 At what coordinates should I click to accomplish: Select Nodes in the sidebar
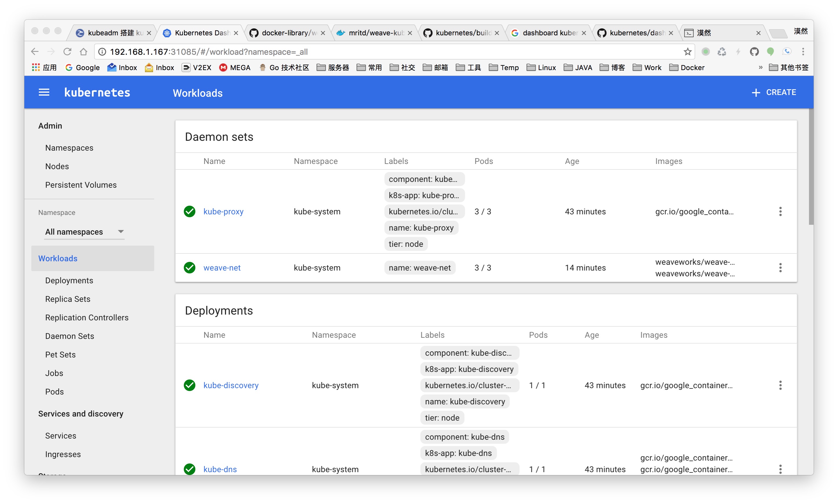pyautogui.click(x=57, y=167)
